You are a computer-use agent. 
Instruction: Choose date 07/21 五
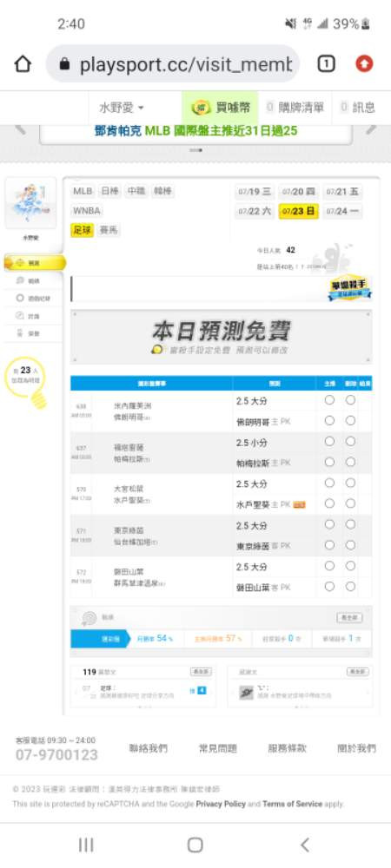click(342, 192)
